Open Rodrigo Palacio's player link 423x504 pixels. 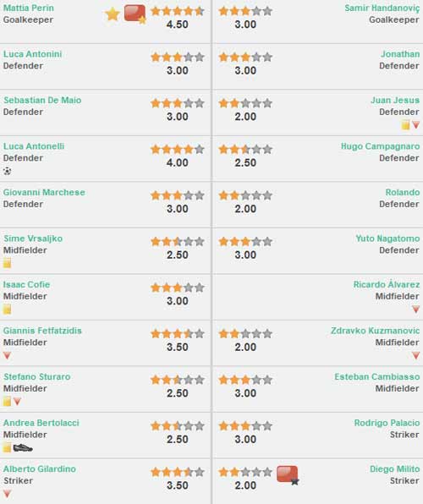pos(387,423)
